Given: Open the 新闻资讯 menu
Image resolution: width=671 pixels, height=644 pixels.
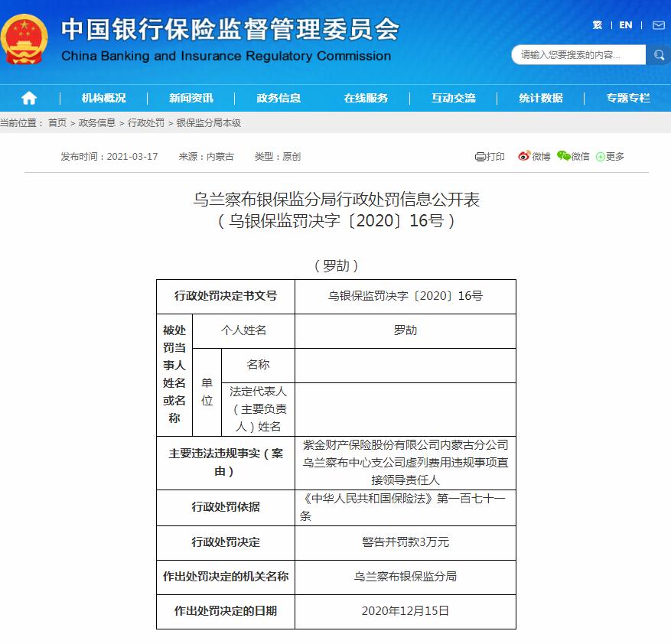Looking at the screenshot, I should [190, 97].
